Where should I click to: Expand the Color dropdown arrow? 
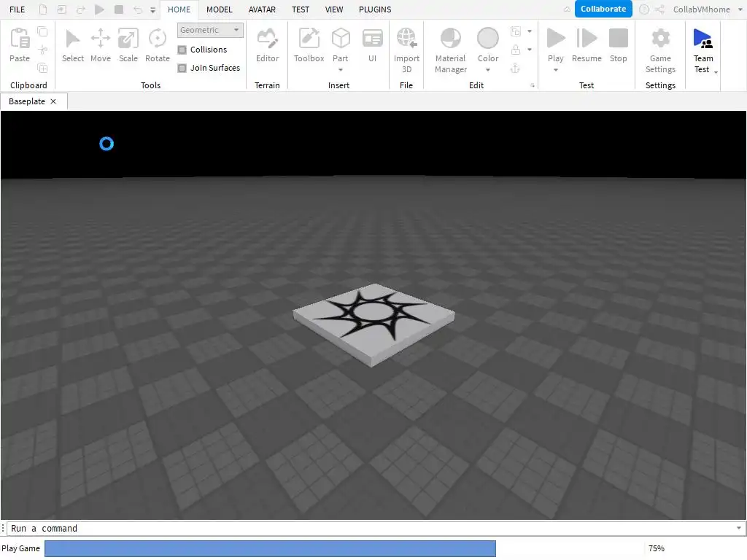488,70
